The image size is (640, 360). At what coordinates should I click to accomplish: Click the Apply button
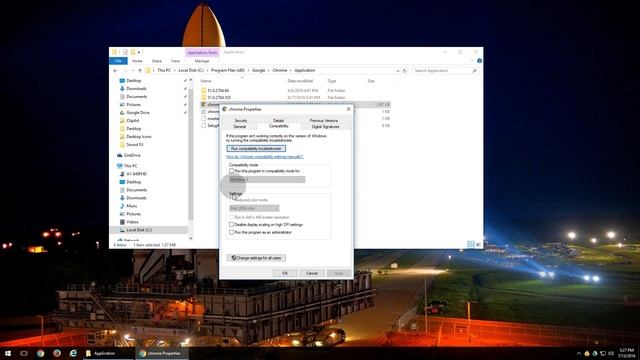339,273
